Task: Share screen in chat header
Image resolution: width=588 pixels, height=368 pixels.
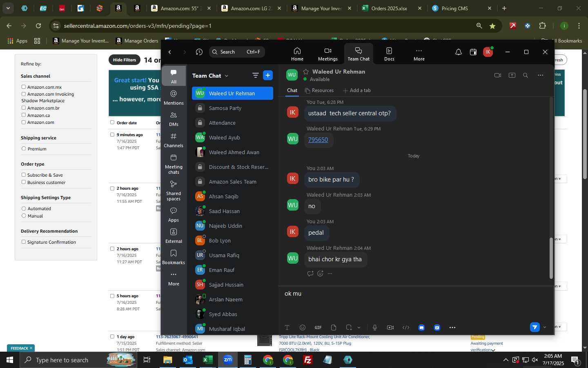Action: [x=512, y=75]
